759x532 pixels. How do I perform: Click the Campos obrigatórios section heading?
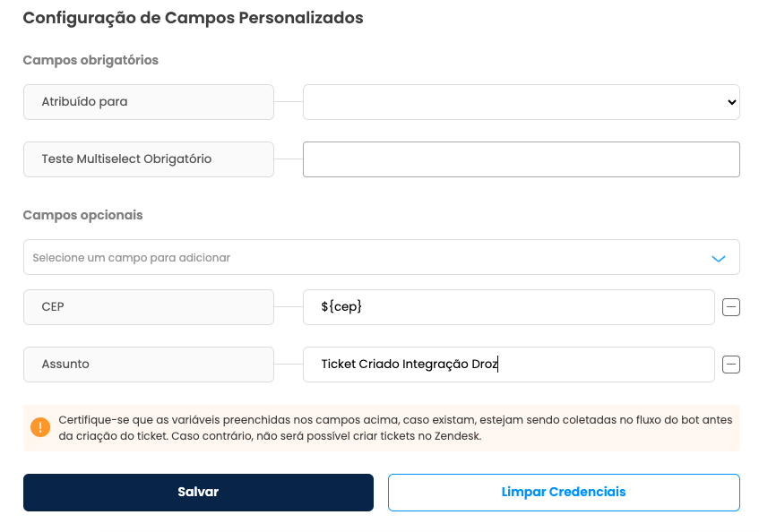coord(91,61)
